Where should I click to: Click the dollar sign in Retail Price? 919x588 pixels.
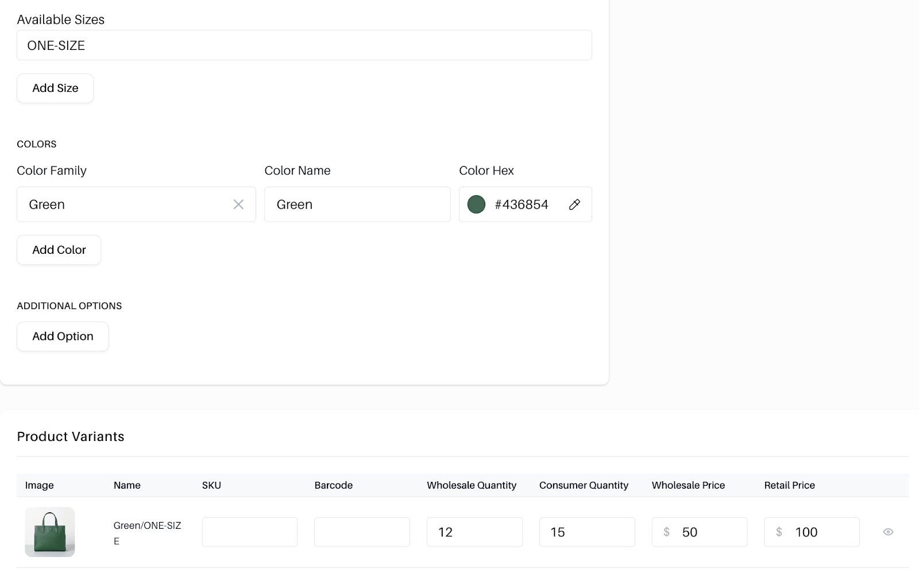(x=779, y=532)
